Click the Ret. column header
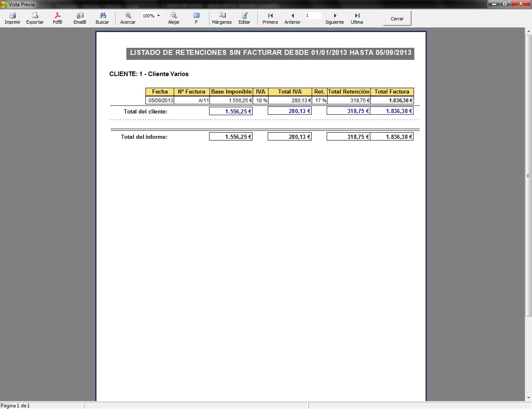The image size is (532, 409). 320,92
